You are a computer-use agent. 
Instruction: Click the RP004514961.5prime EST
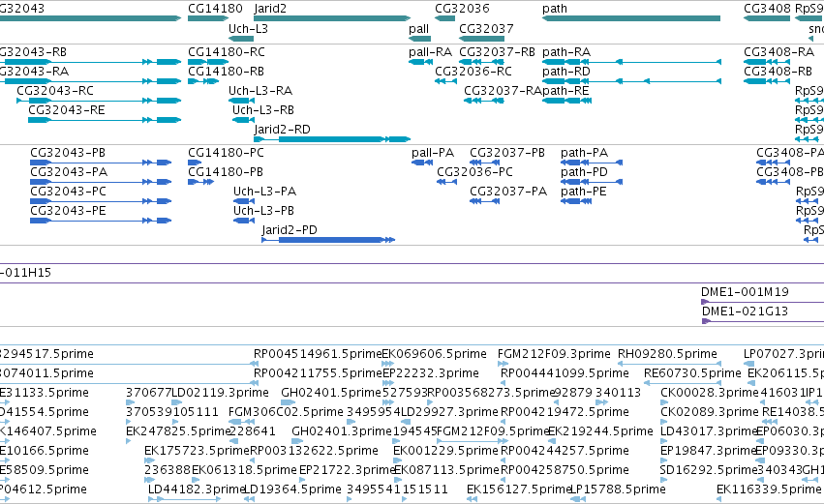click(x=318, y=354)
